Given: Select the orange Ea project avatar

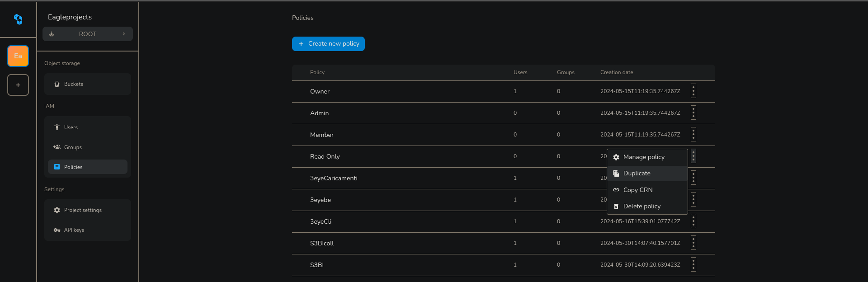Looking at the screenshot, I should (18, 56).
